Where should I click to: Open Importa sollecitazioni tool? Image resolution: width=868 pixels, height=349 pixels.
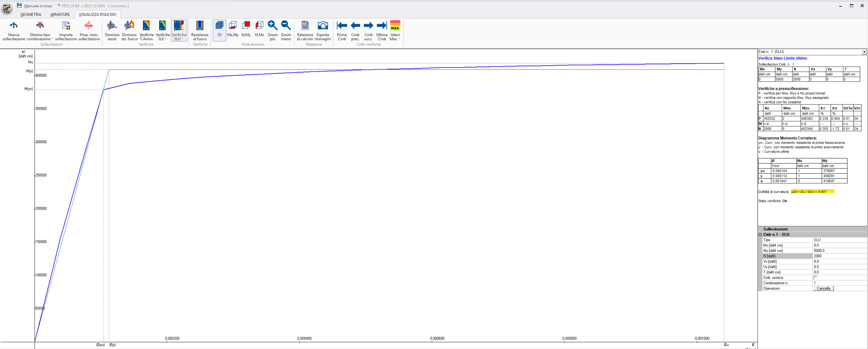click(66, 26)
